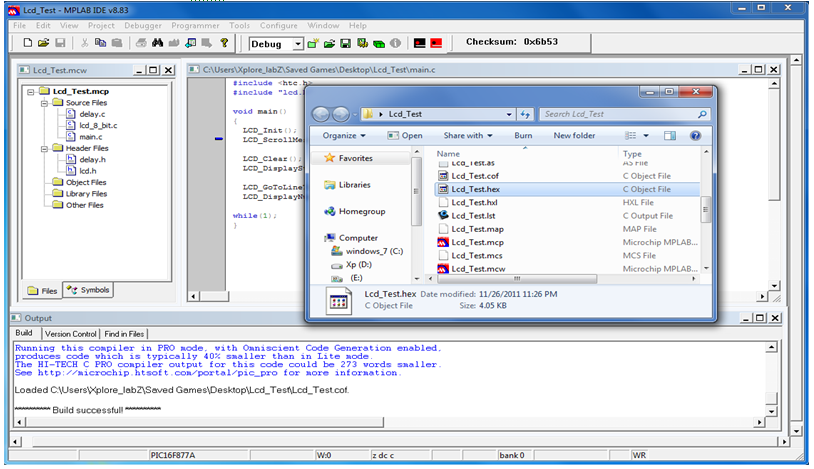Select Homegroup in navigation pane
This screenshot has height=469, width=814.
point(362,211)
